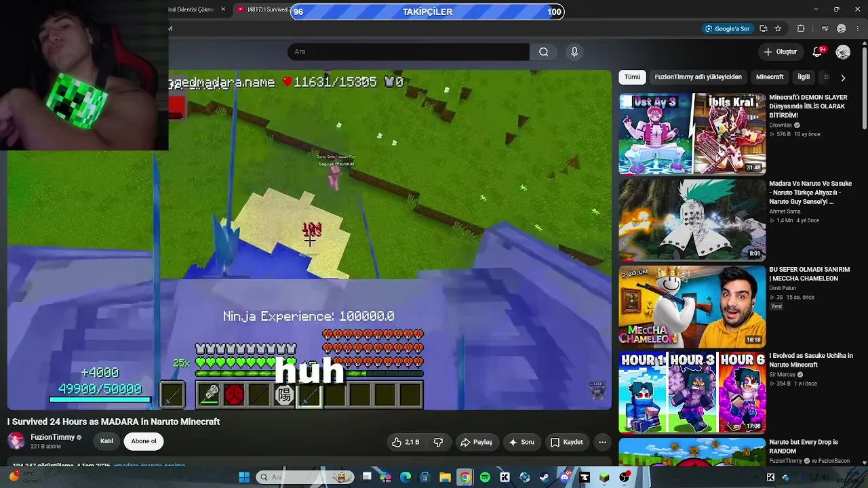Click the 'Oluştur' create button

coord(780,52)
